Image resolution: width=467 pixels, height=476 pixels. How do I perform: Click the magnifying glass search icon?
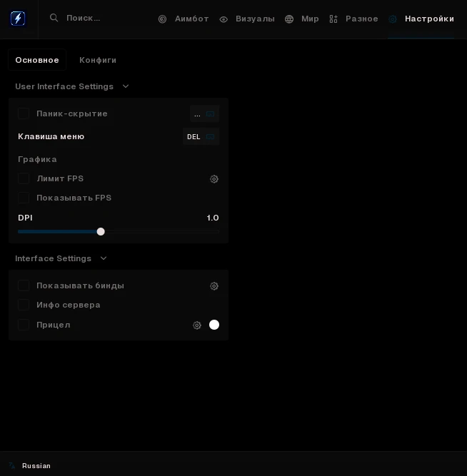tap(54, 18)
